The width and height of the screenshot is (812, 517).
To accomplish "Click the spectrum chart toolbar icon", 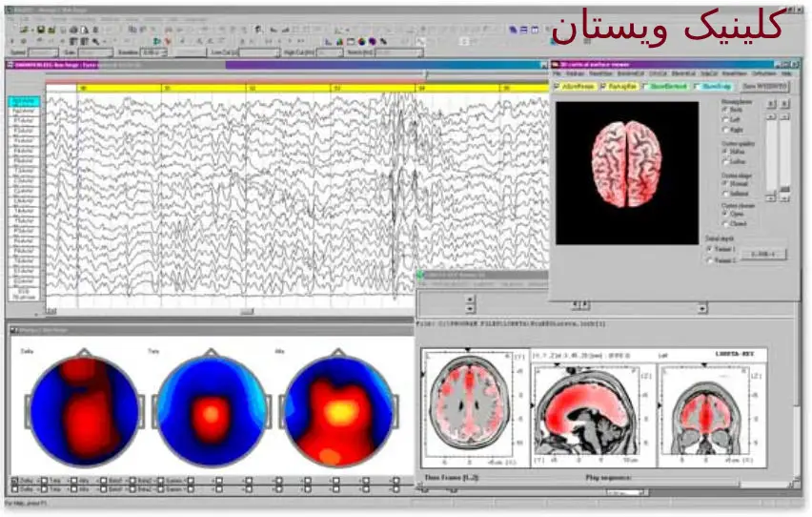I will [328, 41].
